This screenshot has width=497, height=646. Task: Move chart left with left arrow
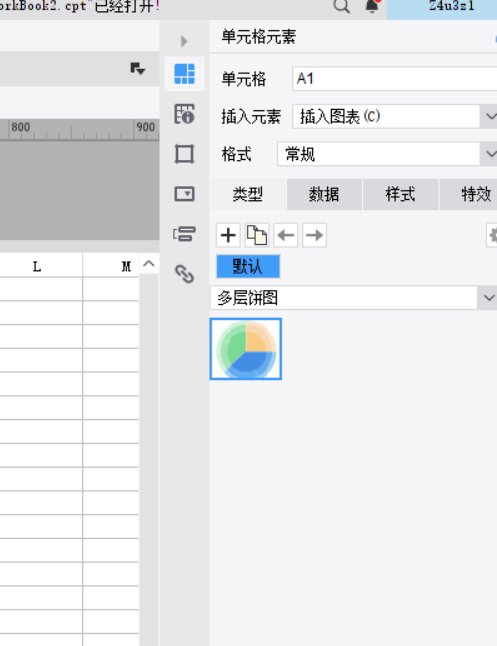(x=286, y=235)
